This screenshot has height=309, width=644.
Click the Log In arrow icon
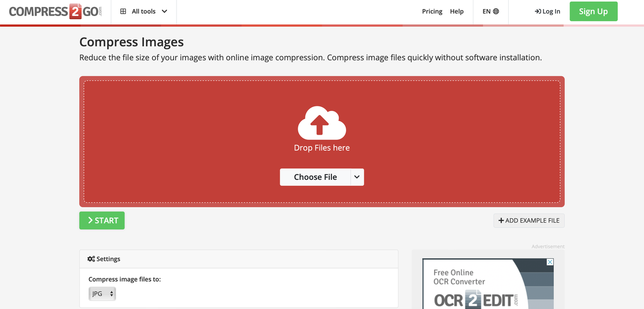tap(538, 11)
